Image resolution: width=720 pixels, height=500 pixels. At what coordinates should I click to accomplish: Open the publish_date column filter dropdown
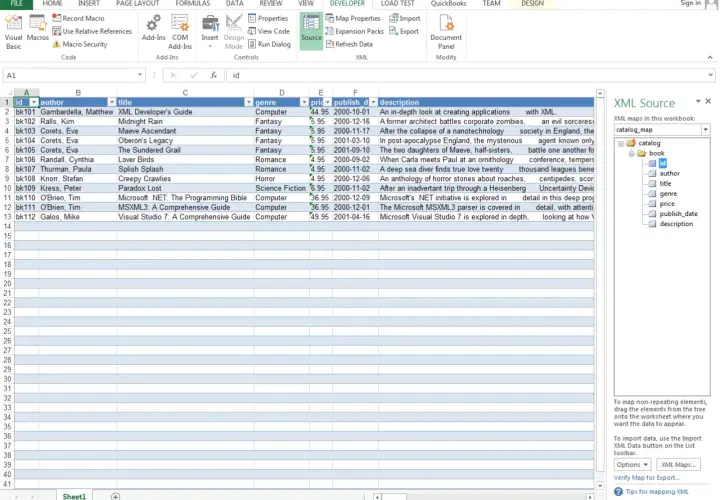pyautogui.click(x=373, y=102)
